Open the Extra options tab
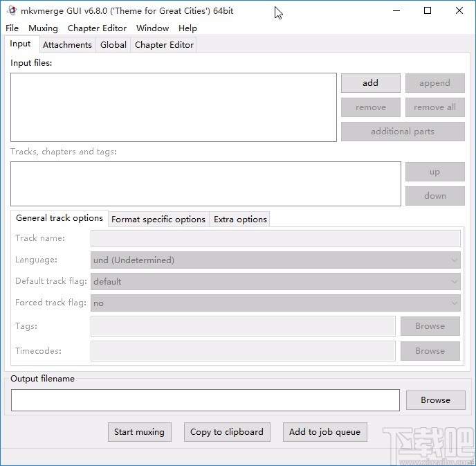This screenshot has height=466, width=476. (x=240, y=219)
